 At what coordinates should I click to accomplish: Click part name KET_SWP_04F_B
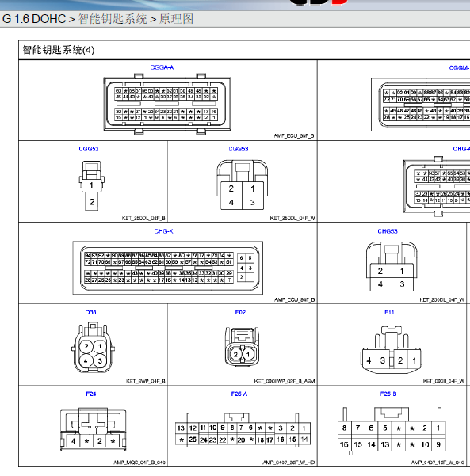(x=146, y=381)
